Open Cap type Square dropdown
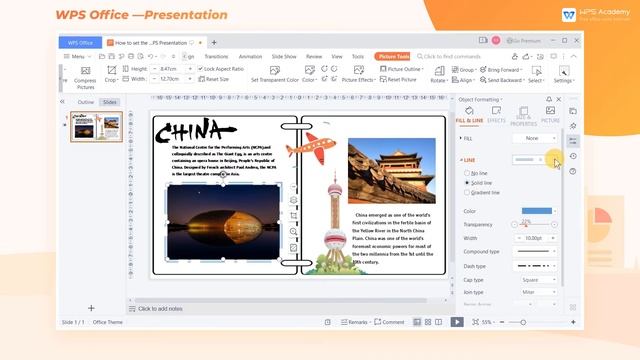 click(539, 280)
